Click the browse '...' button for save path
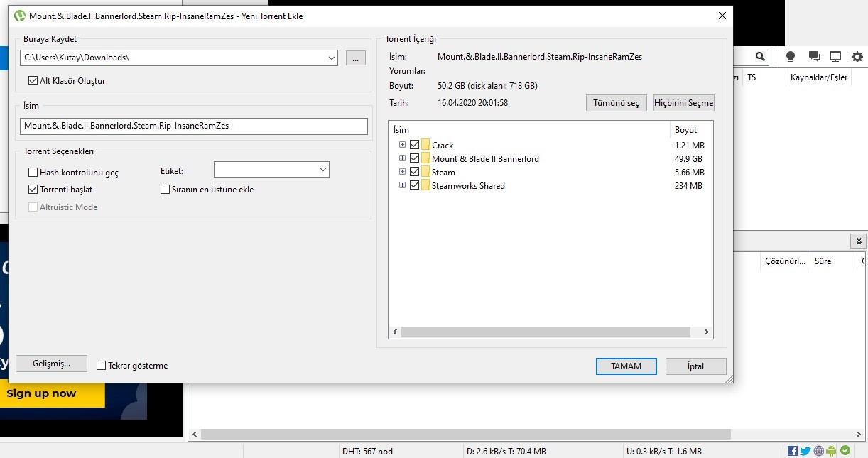Image resolution: width=868 pixels, height=458 pixels. pos(356,58)
